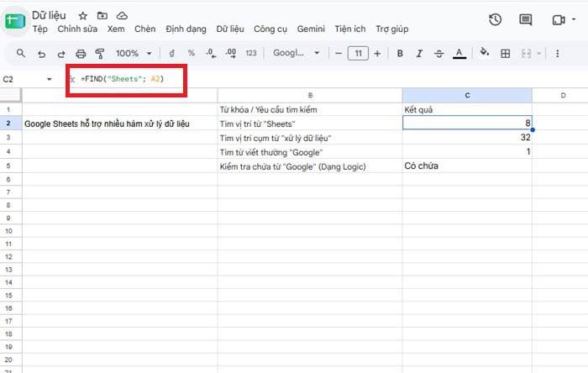588x373 pixels.
Task: Open the fill color picker
Action: click(485, 52)
